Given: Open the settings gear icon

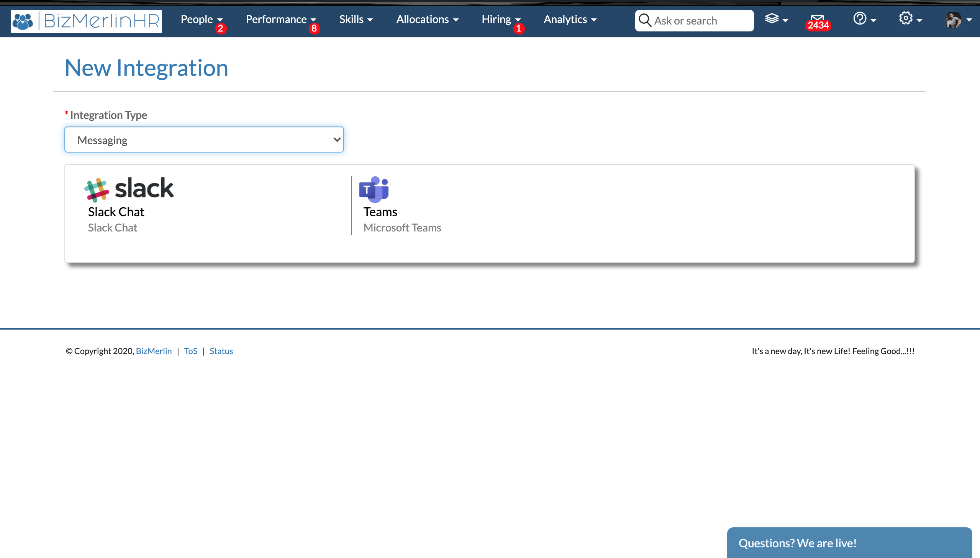Looking at the screenshot, I should 906,18.
